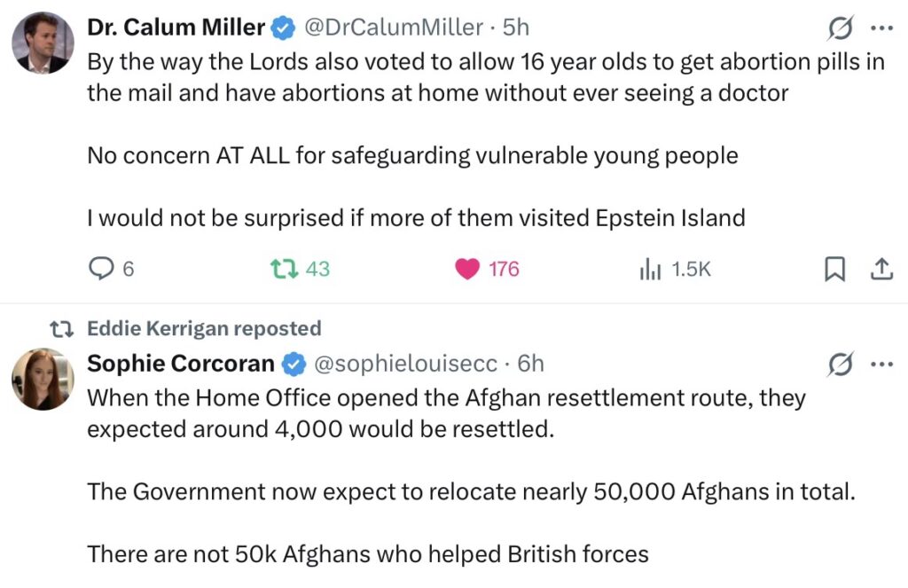
Task: Go to @DrCalumMiller handle
Action: pyautogui.click(x=394, y=28)
